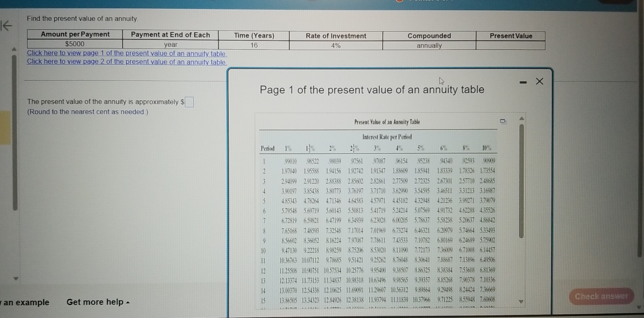
Task: Click the up arrow on the table scrollbar
Action: (522, 118)
